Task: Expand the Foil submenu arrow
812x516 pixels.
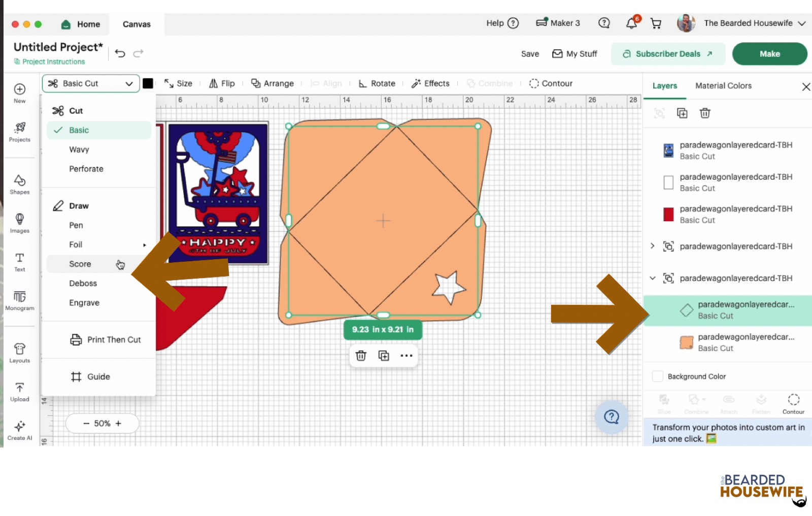Action: coord(145,245)
